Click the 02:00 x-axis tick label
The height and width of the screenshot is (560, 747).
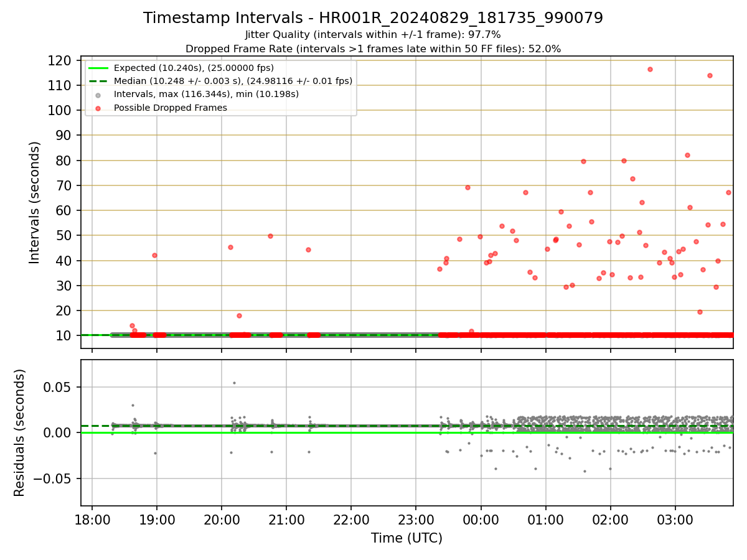coord(610,518)
